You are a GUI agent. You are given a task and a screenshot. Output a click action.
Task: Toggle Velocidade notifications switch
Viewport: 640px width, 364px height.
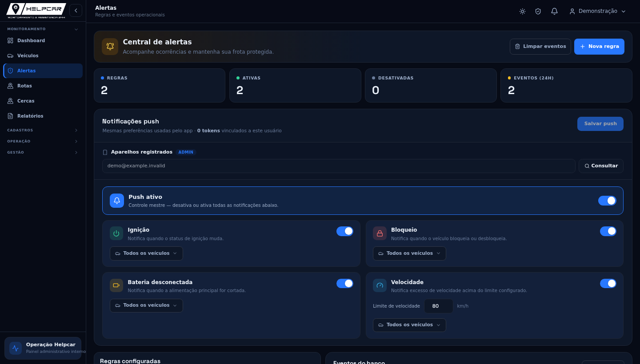point(608,283)
